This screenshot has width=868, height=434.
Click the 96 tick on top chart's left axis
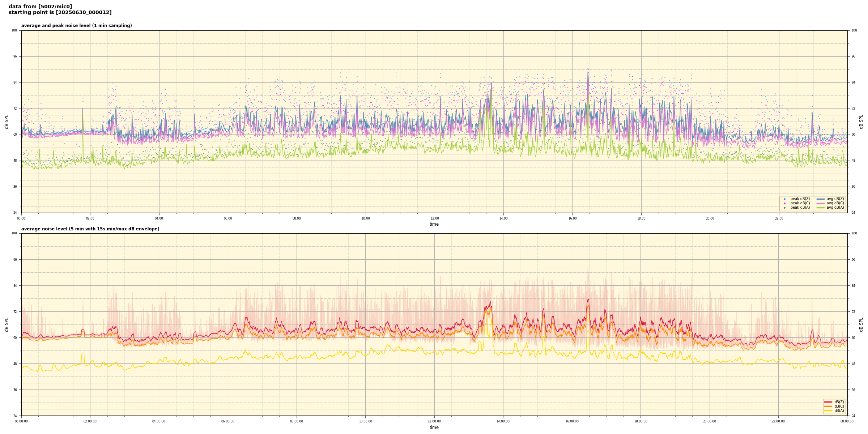15,56
